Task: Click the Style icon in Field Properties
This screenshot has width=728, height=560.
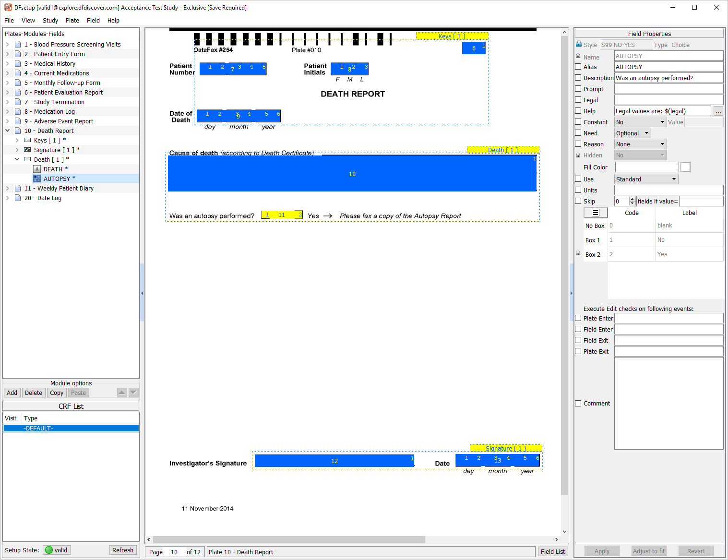Action: 578,45
